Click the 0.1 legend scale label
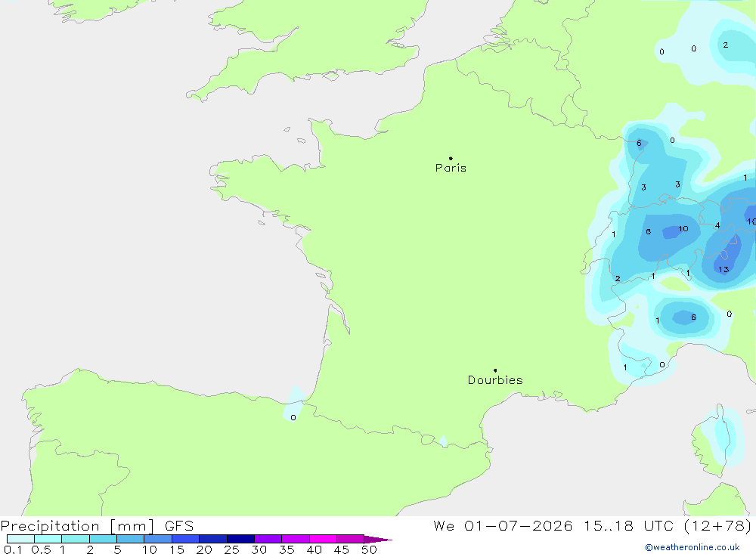The height and width of the screenshot is (554, 756). coord(13,549)
